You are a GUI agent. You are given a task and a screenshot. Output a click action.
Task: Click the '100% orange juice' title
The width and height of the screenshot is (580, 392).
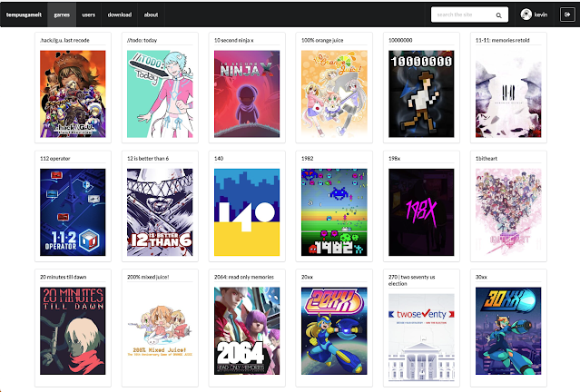coord(322,40)
